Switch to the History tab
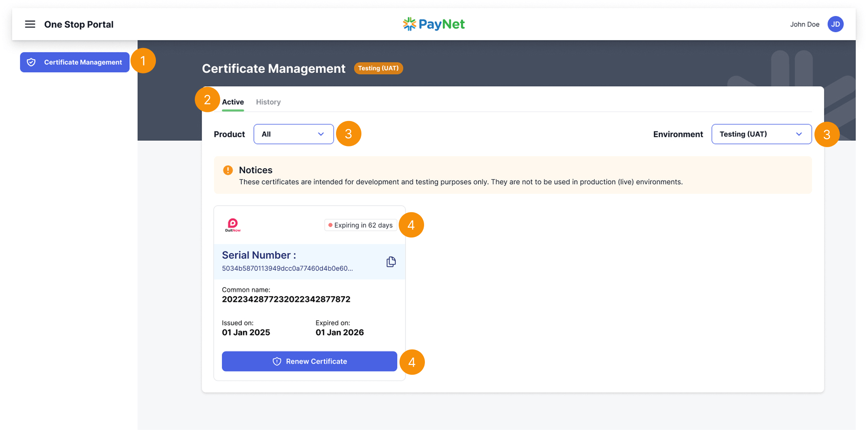The width and height of the screenshot is (868, 430). point(268,102)
